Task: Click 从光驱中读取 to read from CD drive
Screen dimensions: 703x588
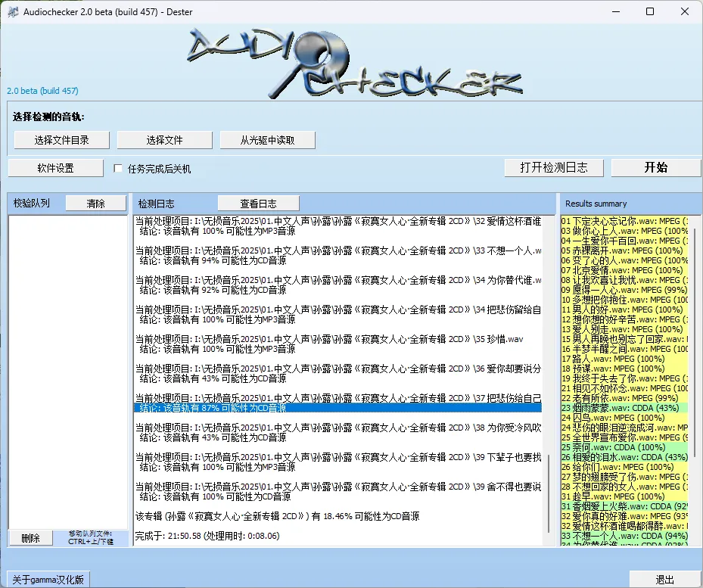Action: pyautogui.click(x=268, y=139)
